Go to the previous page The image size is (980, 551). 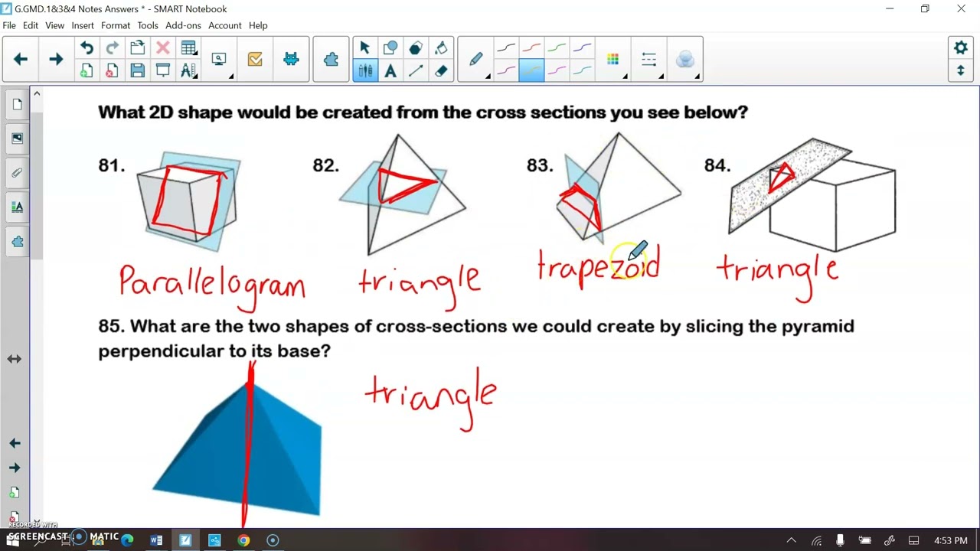(x=21, y=59)
